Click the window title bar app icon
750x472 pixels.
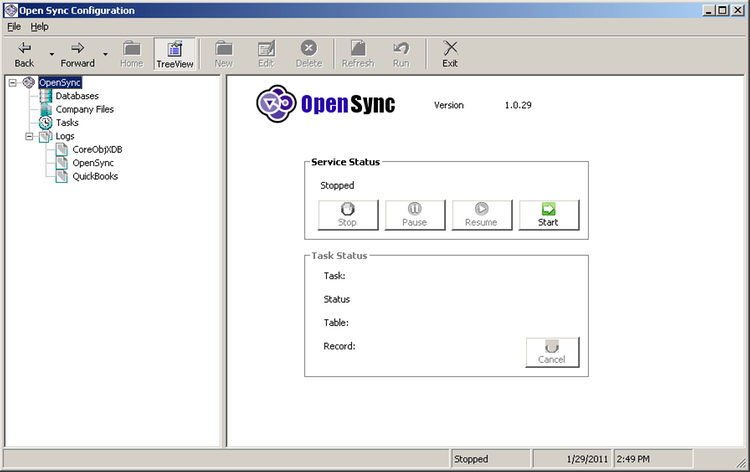11,10
